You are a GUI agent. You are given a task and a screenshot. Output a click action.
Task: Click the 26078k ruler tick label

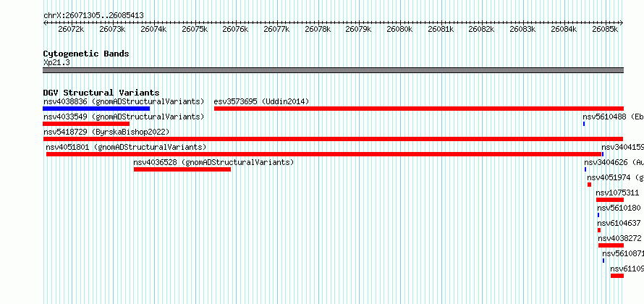(x=318, y=29)
